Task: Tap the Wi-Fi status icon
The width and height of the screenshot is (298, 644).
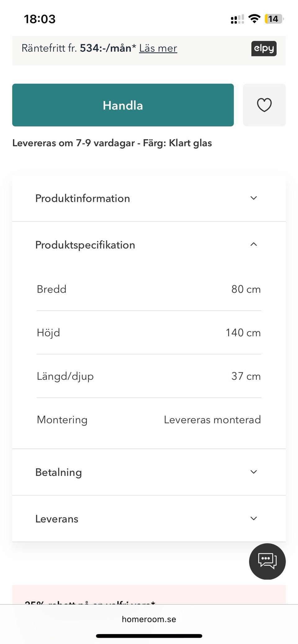Action: [255, 19]
